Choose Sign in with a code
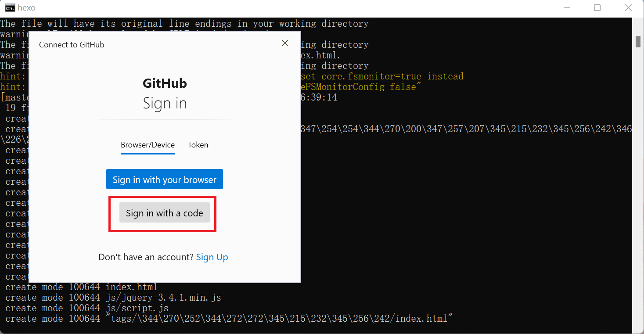 click(x=164, y=213)
